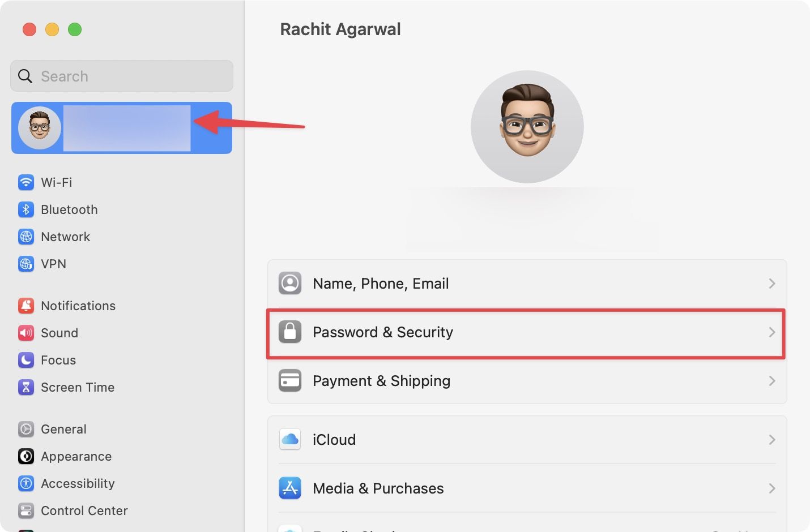Select the Apple ID account row
The width and height of the screenshot is (810, 532).
point(122,128)
